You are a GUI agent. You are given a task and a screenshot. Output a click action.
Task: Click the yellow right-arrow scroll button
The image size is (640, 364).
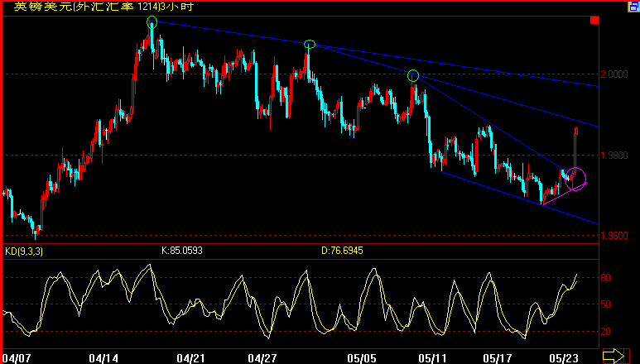[613, 356]
